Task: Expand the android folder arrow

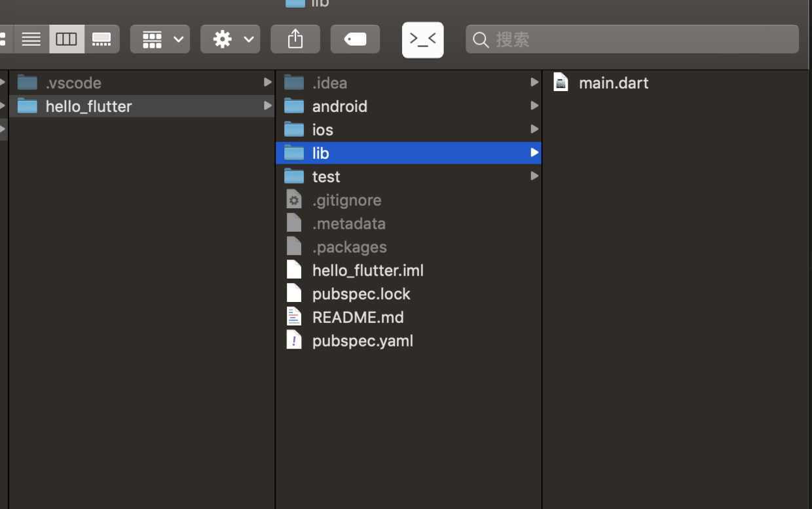Action: (x=534, y=105)
